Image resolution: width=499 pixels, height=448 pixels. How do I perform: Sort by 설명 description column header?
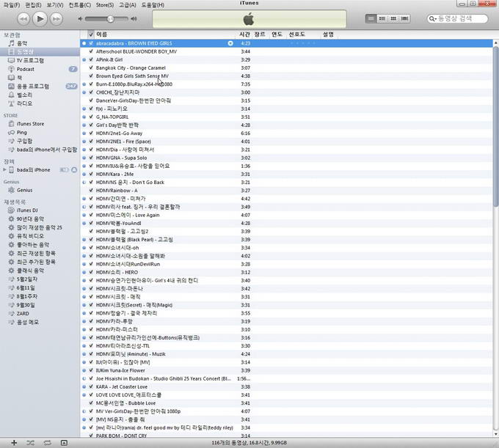[x=328, y=34]
